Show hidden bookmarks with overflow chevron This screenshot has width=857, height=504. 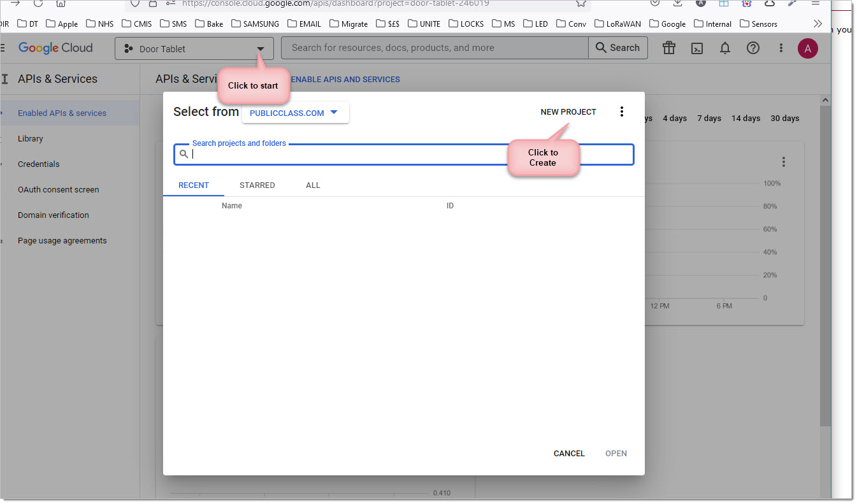click(x=818, y=24)
